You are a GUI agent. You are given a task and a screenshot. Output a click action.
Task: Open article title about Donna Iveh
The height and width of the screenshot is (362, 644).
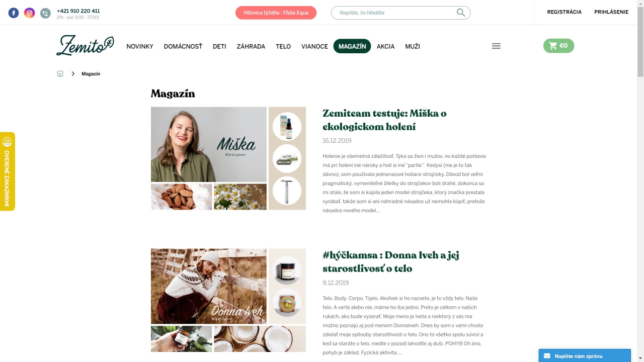click(391, 262)
